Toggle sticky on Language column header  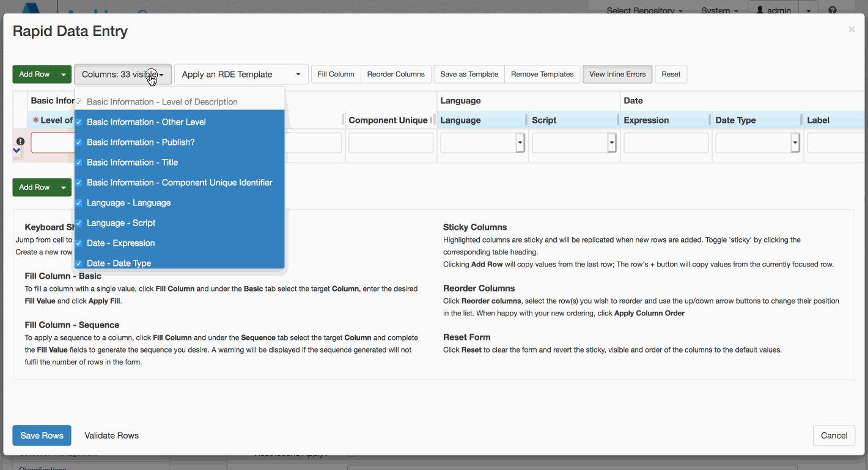click(483, 120)
